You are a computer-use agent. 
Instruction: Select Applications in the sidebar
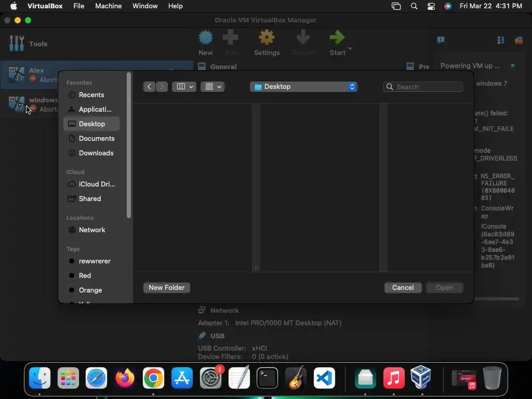coord(91,109)
